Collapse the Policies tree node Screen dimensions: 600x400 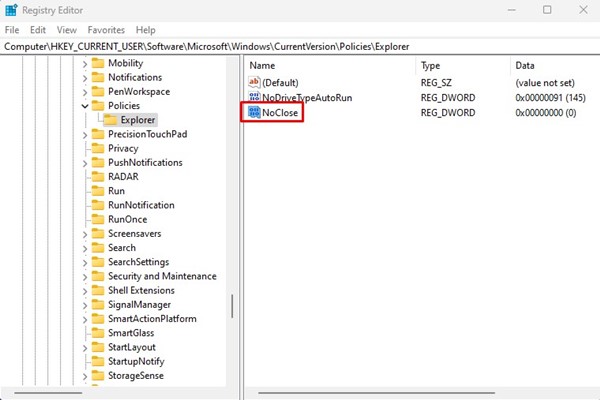85,105
